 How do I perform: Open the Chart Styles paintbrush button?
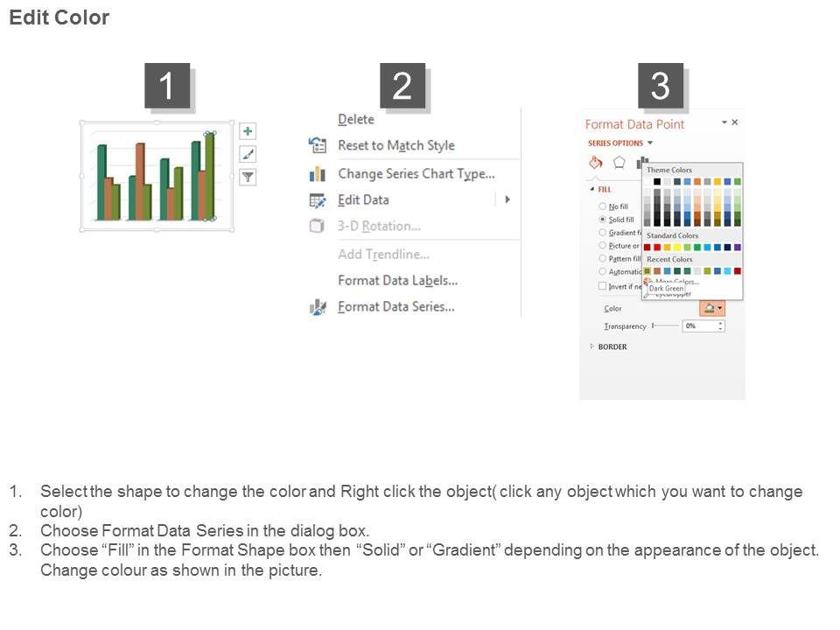(x=248, y=154)
